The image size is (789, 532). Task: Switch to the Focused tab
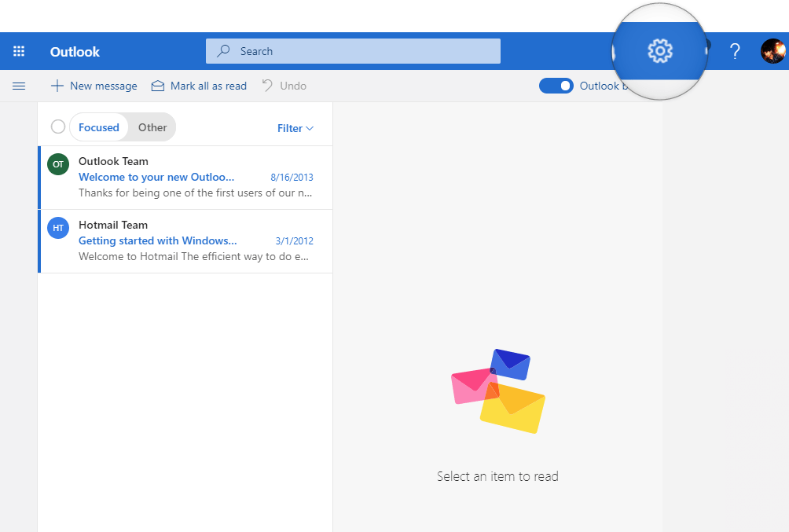click(99, 127)
